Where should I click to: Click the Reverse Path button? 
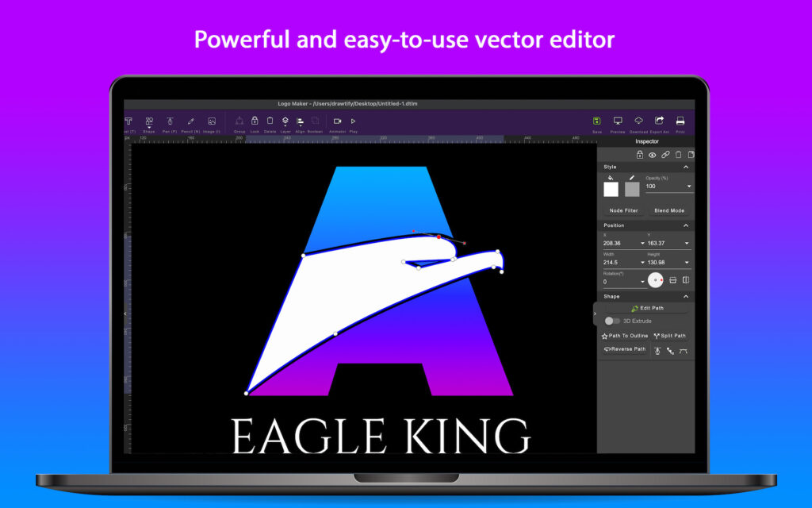pos(625,349)
